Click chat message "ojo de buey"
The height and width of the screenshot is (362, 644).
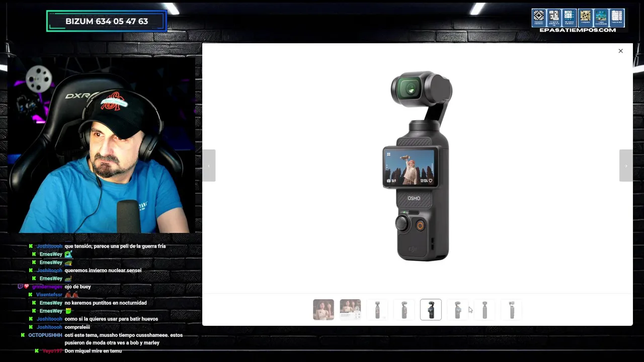77,287
